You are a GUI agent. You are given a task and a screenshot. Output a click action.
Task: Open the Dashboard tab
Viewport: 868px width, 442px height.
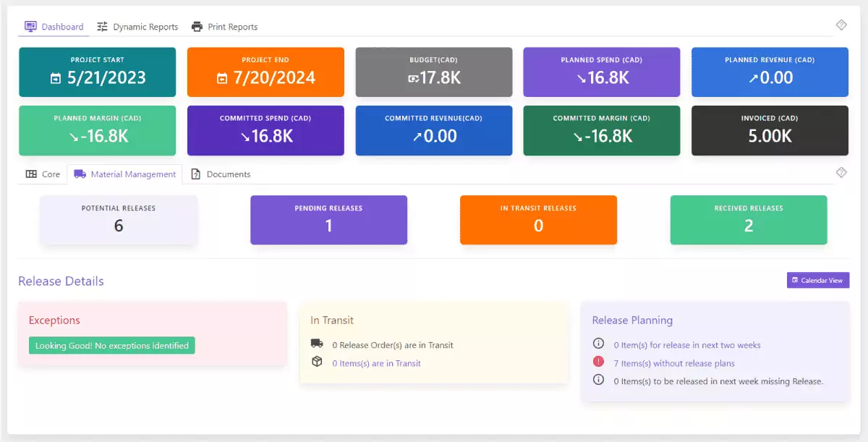[x=54, y=27]
